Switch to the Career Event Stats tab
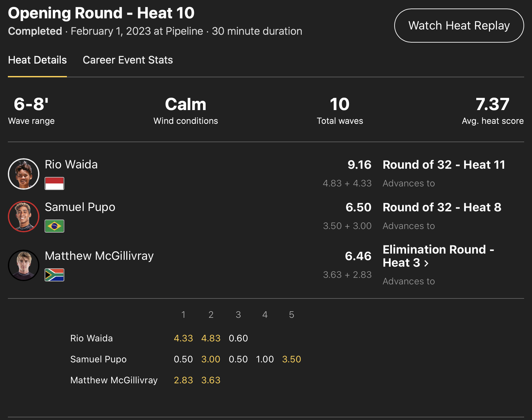 click(x=128, y=60)
